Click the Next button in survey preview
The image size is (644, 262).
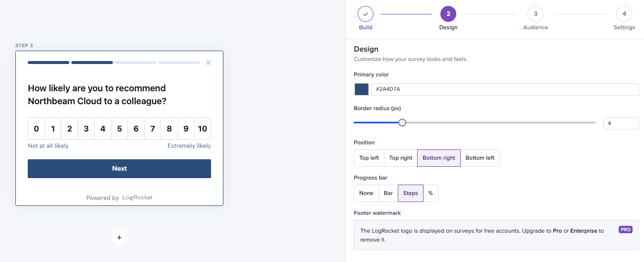coord(119,168)
